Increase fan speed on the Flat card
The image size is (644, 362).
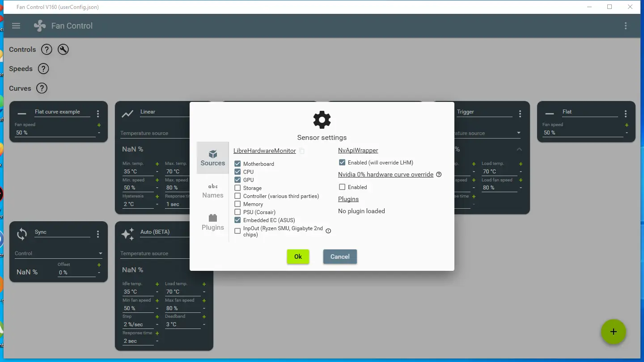(627, 125)
